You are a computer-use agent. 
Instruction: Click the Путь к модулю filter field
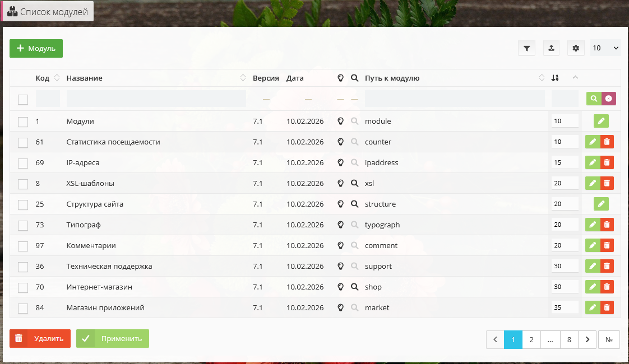455,99
